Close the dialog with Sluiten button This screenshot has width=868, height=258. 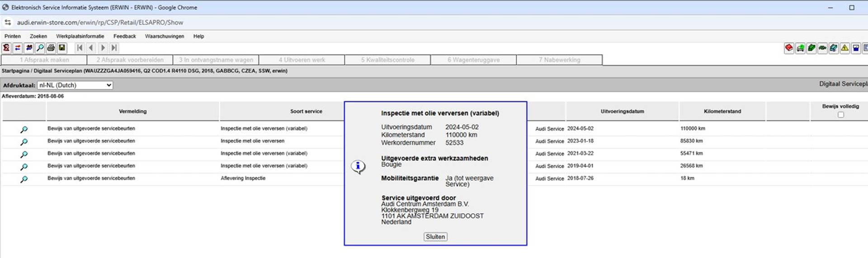pos(435,237)
